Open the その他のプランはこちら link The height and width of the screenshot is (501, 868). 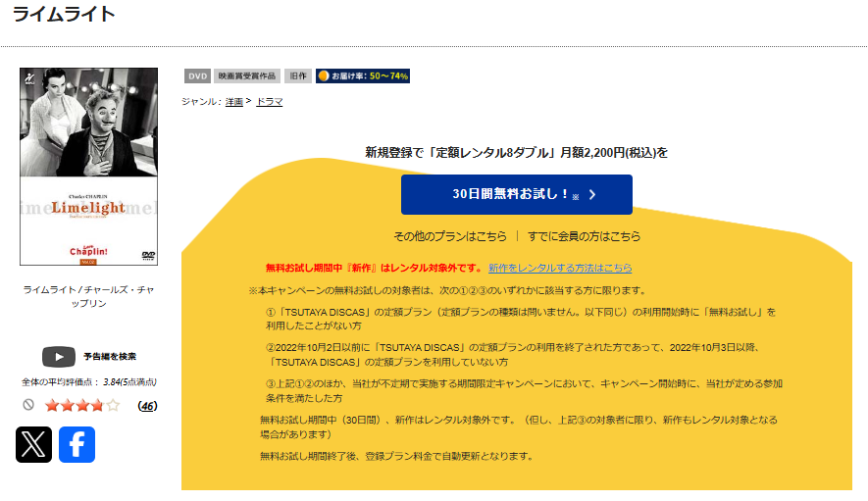pyautogui.click(x=450, y=236)
